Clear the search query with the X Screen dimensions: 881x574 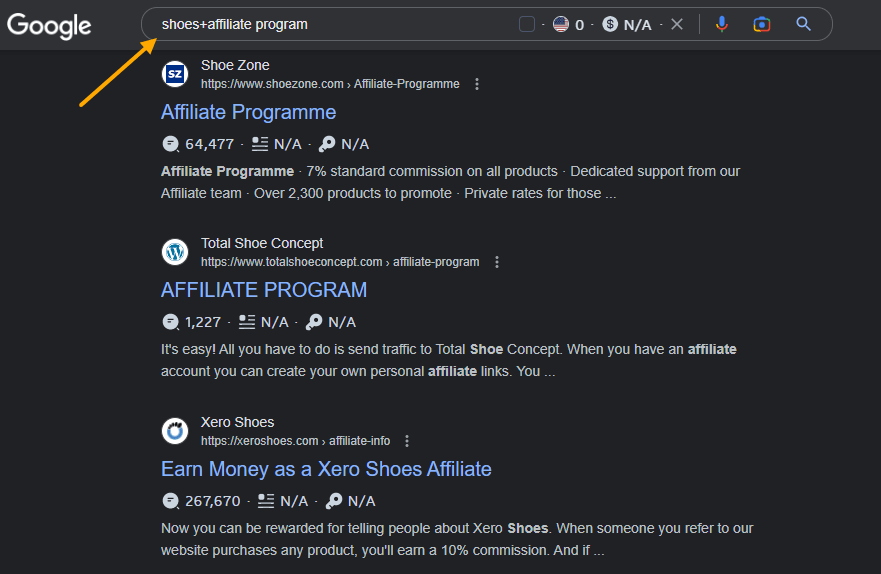[x=677, y=24]
